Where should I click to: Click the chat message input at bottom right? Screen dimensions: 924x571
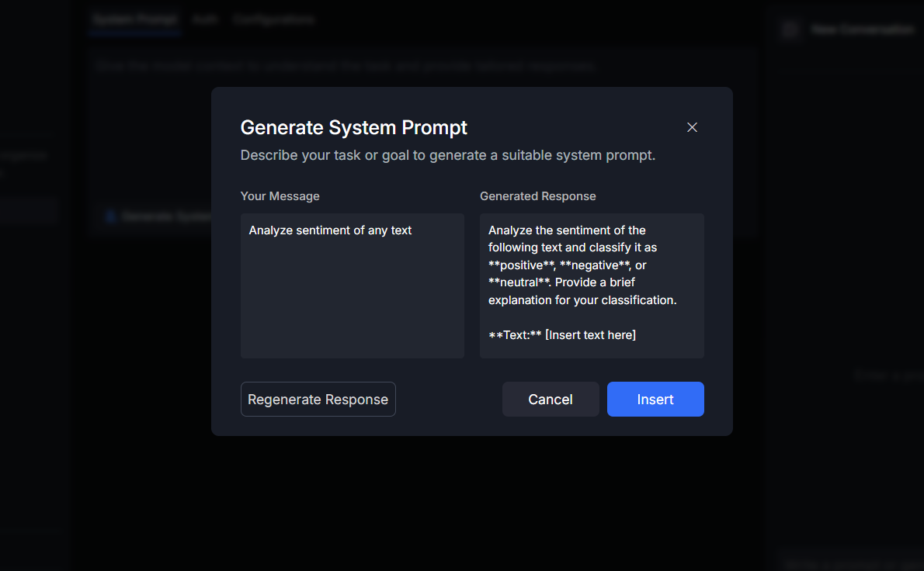coord(850,562)
